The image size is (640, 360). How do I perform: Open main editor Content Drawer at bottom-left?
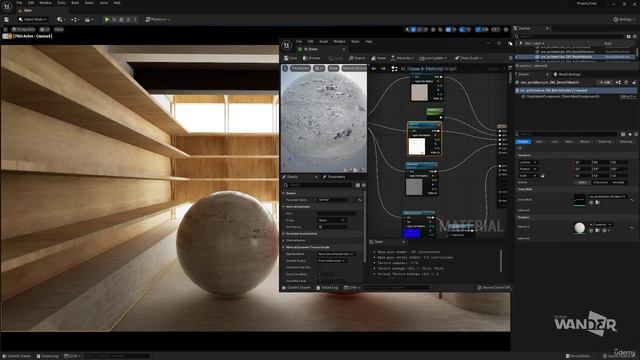click(x=17, y=356)
